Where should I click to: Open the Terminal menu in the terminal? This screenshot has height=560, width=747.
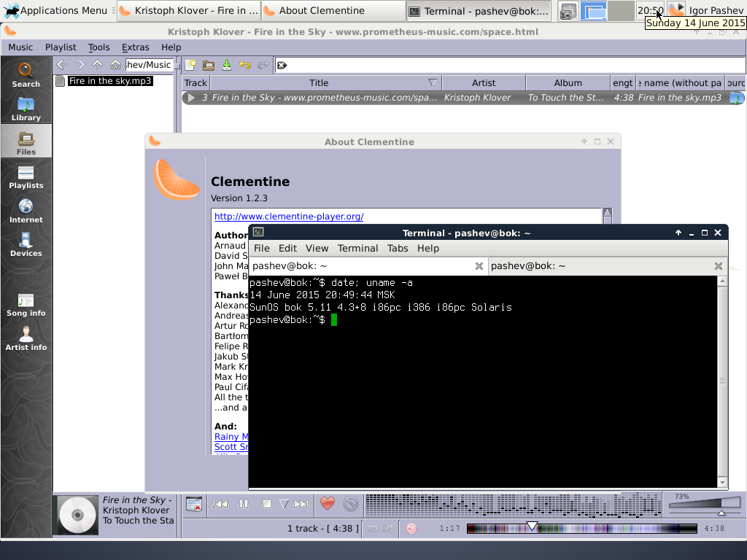pyautogui.click(x=357, y=248)
